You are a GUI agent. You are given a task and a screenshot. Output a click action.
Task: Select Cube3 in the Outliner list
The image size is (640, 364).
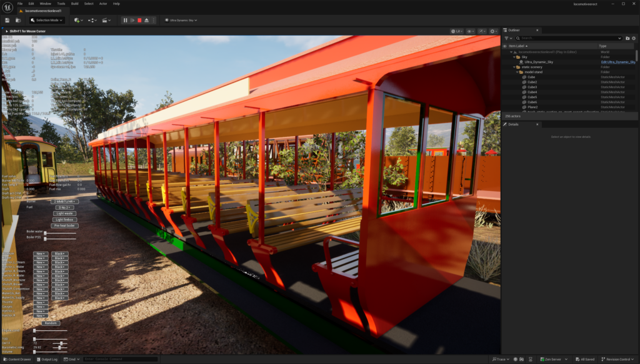(532, 87)
